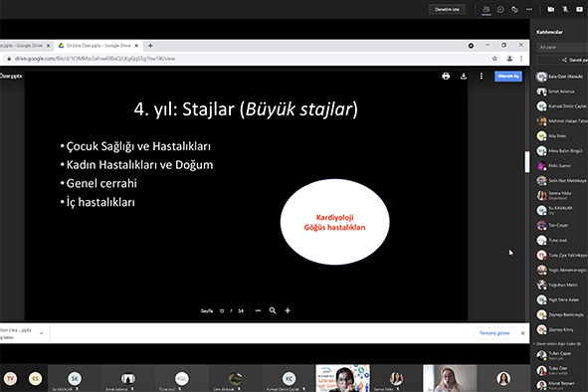This screenshot has width=588, height=392.
Task: Close the first Google Drive pptx tab
Action: [x=48, y=46]
